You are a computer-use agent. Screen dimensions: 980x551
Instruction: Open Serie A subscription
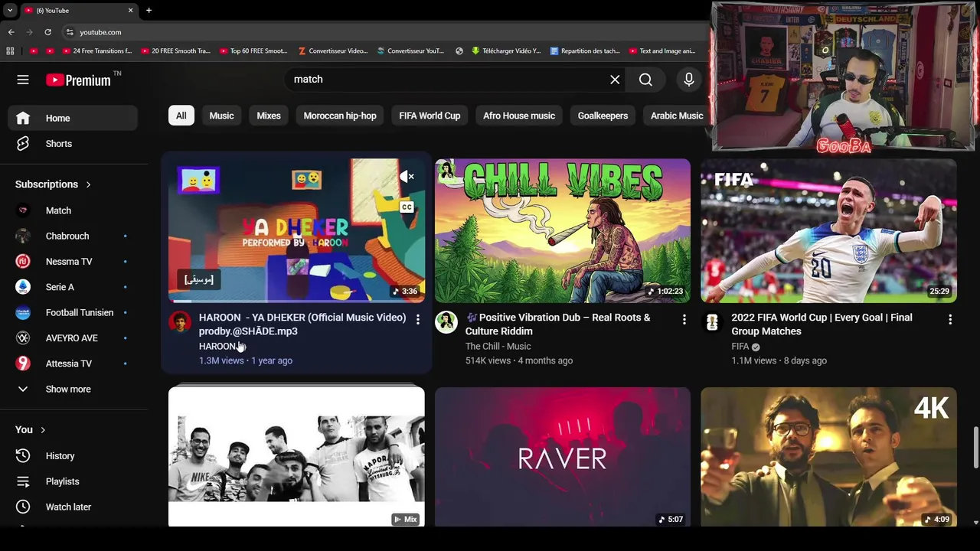[73, 287]
